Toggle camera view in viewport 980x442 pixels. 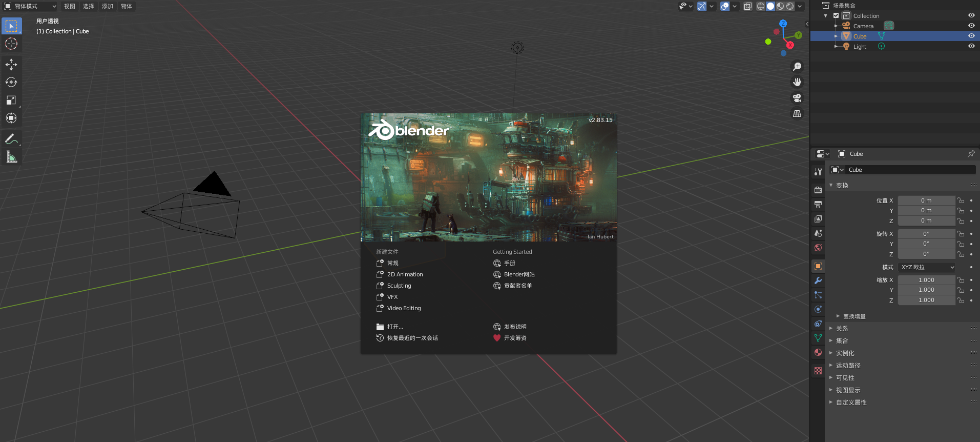(x=797, y=98)
